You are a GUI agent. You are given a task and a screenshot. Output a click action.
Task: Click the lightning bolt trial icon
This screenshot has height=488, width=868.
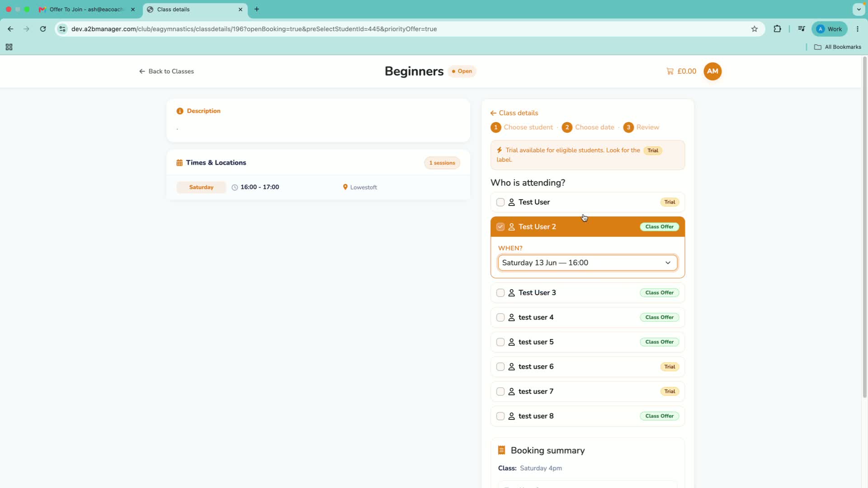coord(500,150)
